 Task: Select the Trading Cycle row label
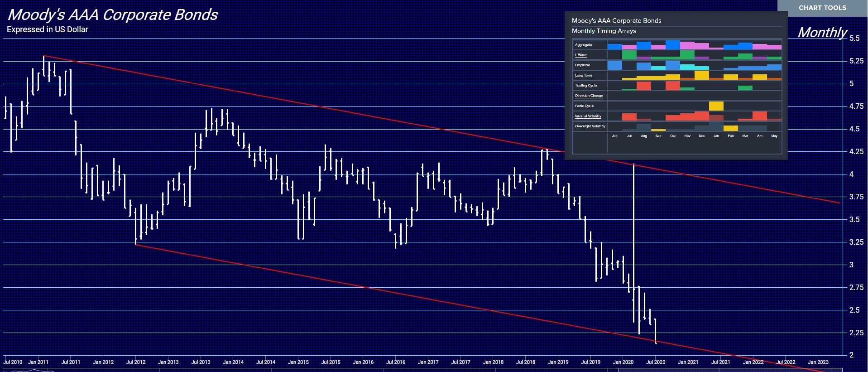tap(586, 86)
